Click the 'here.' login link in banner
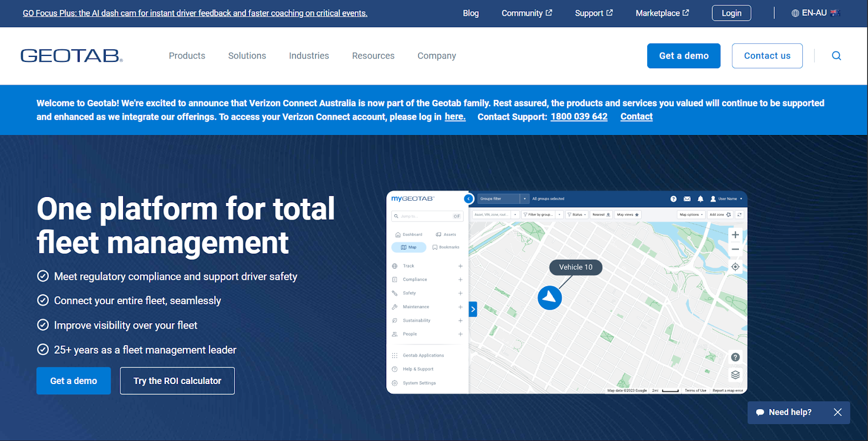The height and width of the screenshot is (441, 868). coord(455,117)
